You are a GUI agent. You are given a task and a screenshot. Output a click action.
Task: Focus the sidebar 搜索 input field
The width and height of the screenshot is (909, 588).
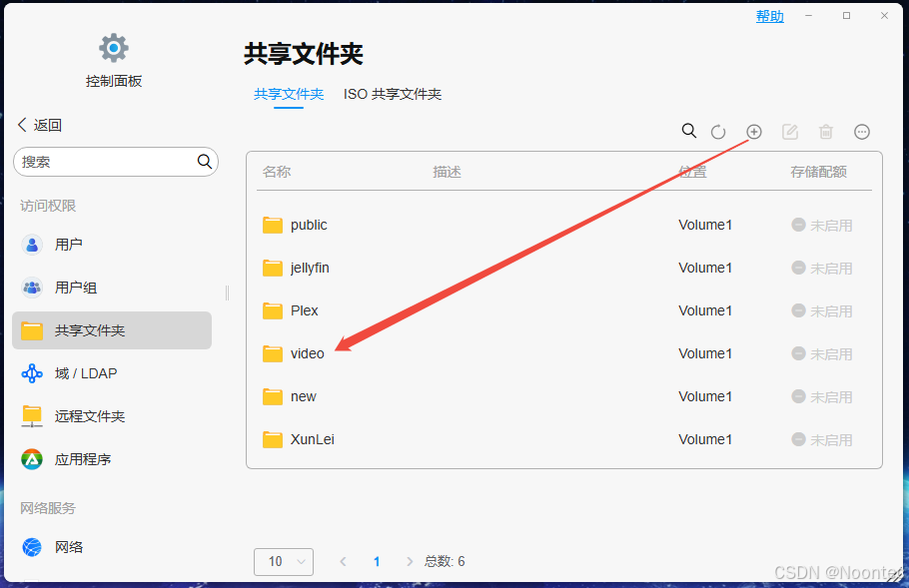[x=115, y=162]
